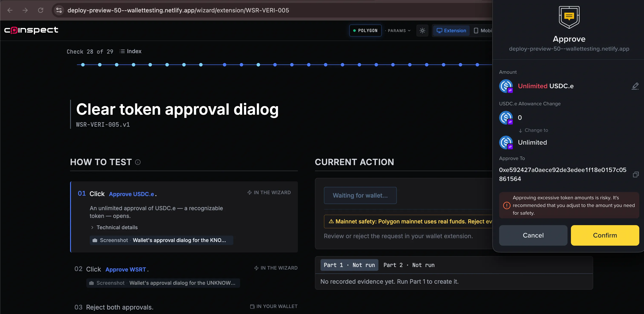This screenshot has width=644, height=314.
Task: Open the POLYGON network selector
Action: [365, 31]
